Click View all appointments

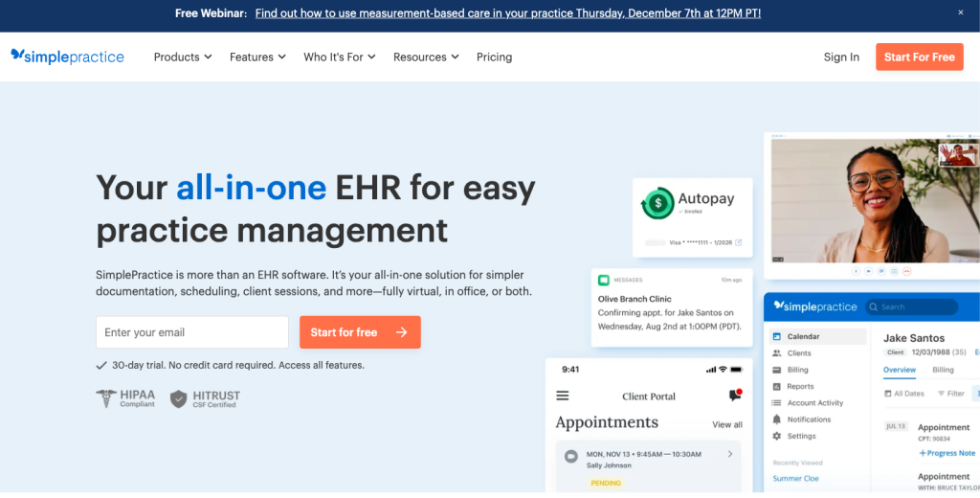[x=727, y=425]
